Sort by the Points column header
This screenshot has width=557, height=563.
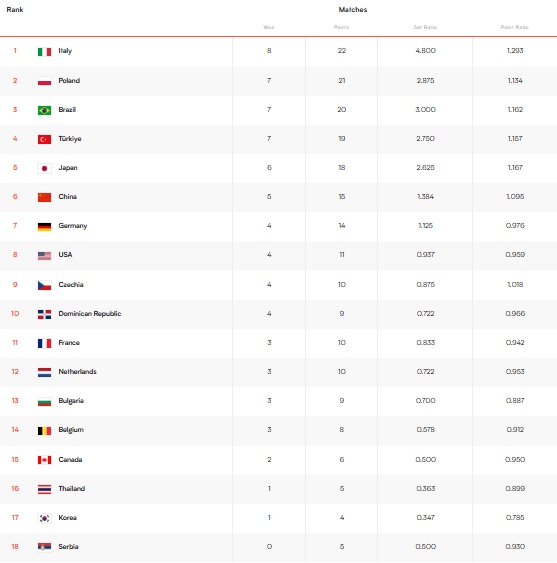[x=341, y=27]
